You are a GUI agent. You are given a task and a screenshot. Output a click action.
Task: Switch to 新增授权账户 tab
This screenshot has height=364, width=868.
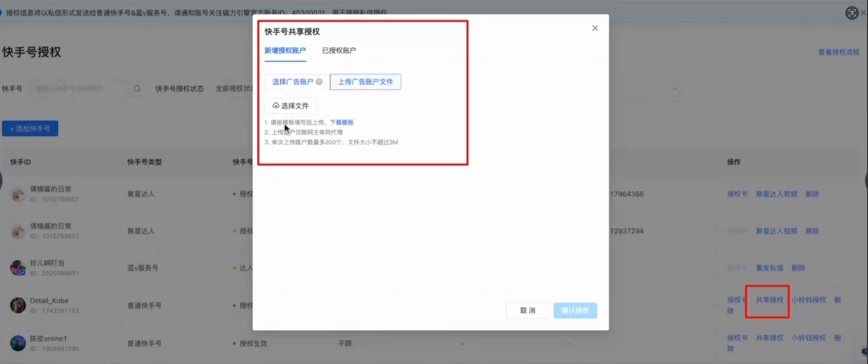(x=285, y=51)
